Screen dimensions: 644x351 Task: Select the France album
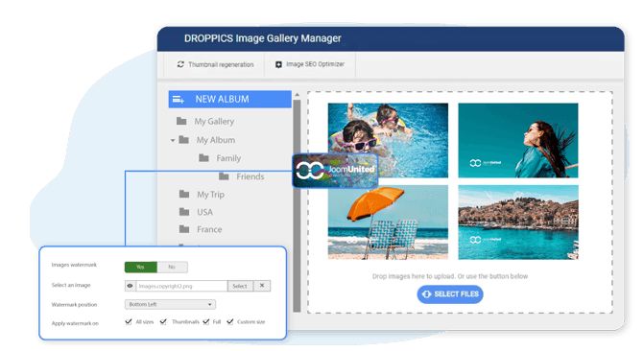(x=209, y=229)
